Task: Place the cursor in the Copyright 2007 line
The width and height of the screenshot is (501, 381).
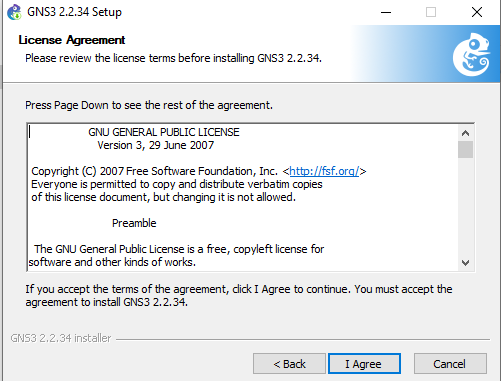Action: tap(199, 171)
